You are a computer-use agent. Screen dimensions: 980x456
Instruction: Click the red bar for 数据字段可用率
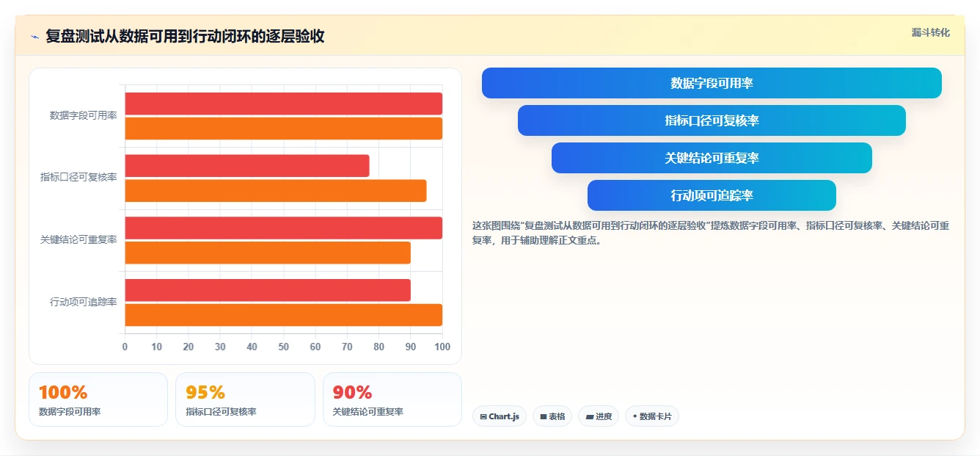[283, 104]
